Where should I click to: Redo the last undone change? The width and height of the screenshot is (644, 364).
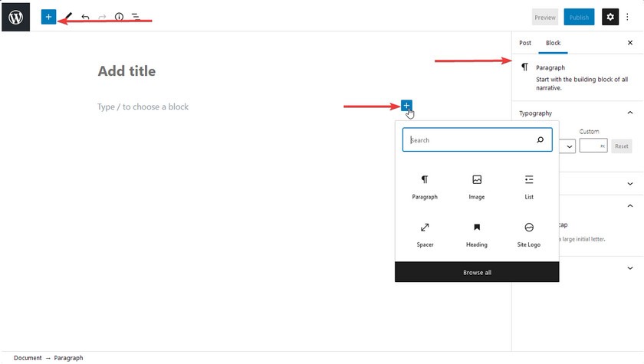pyautogui.click(x=102, y=17)
